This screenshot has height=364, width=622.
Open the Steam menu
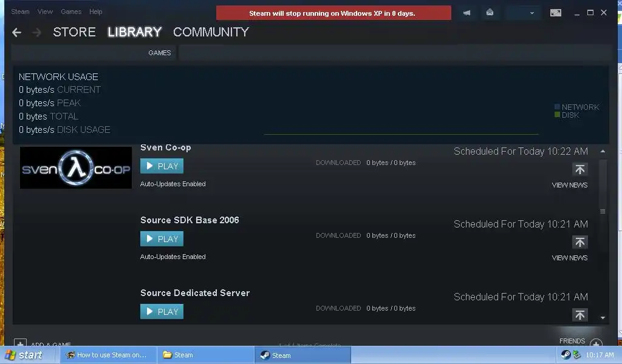click(20, 12)
